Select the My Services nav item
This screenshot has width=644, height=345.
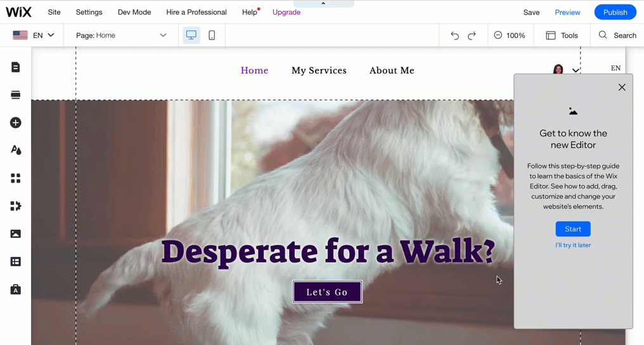(319, 70)
